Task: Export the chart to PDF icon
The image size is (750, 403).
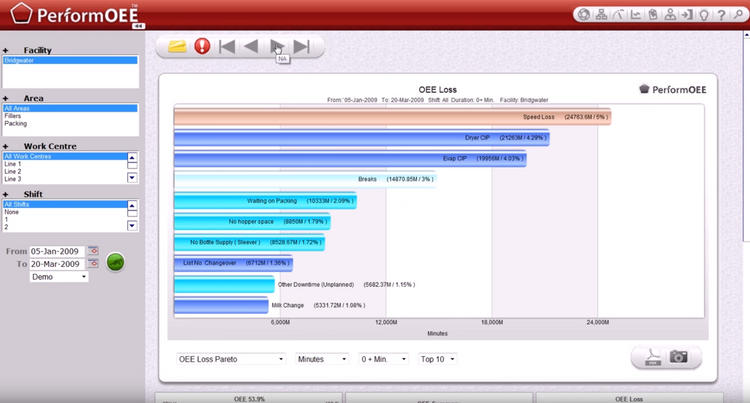Action: (653, 358)
